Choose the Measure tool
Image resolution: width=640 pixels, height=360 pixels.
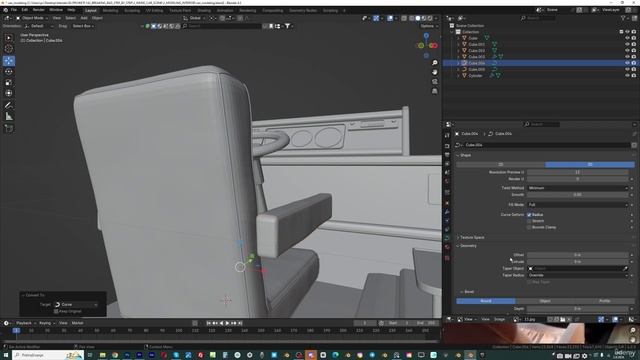click(x=9, y=117)
